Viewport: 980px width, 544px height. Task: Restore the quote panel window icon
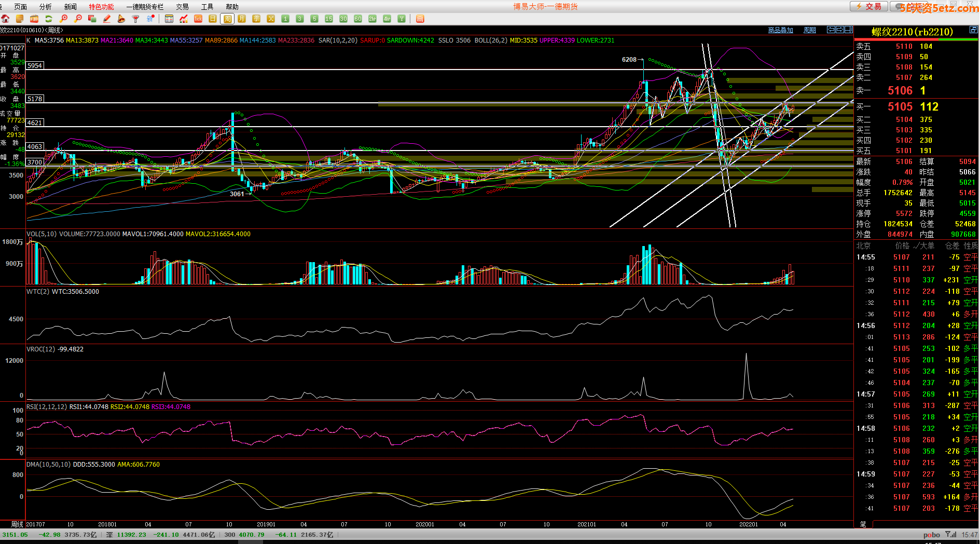[974, 30]
